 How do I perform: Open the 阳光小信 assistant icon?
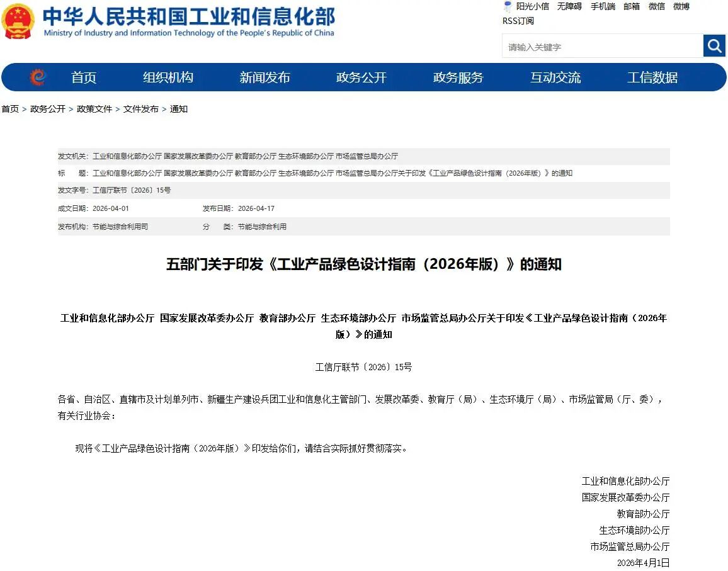508,7
